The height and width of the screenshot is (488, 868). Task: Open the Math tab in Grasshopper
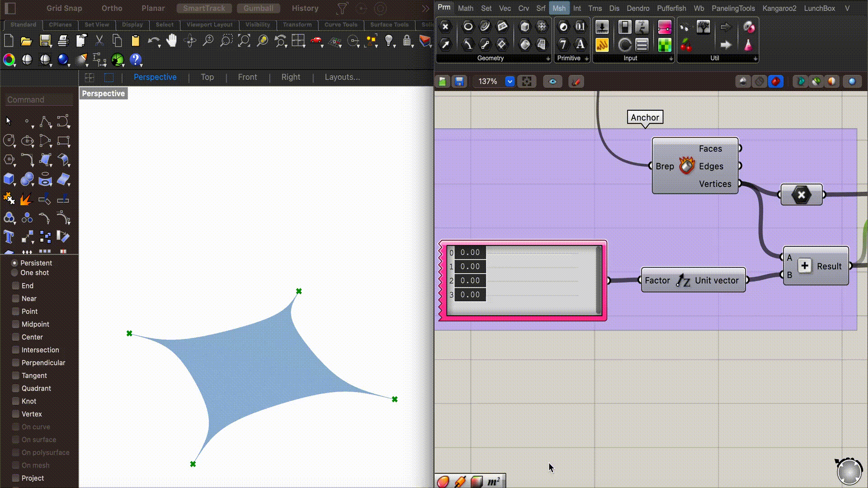tap(465, 8)
